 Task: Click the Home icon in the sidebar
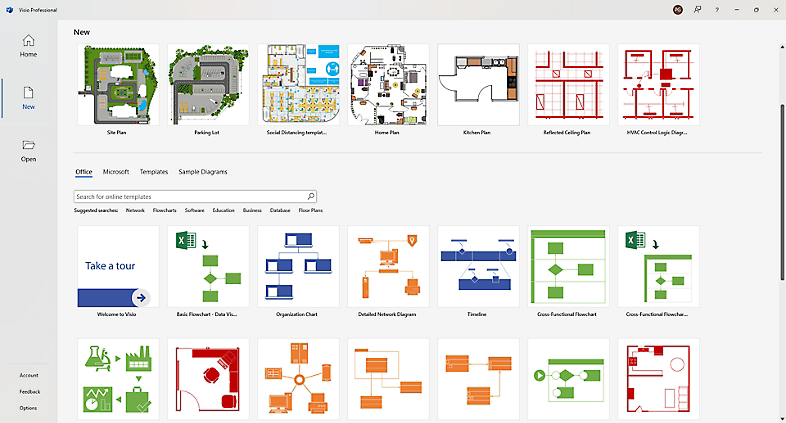coord(28,41)
